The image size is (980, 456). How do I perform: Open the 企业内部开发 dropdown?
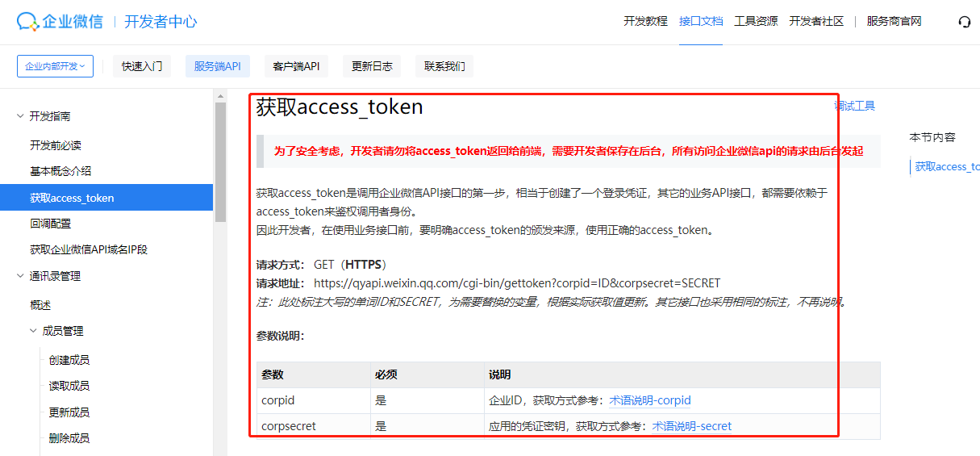55,66
